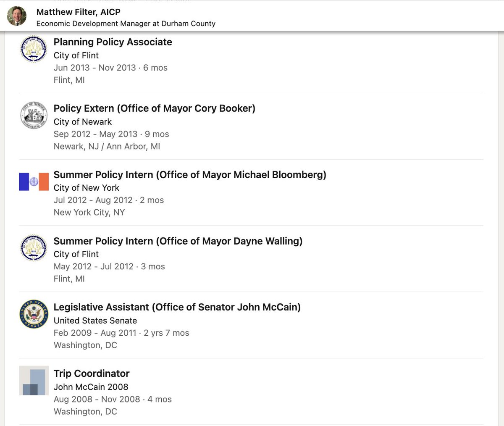Open the Legislative Assistant John McCain title
Viewport: 504px width, 426px height.
[177, 307]
